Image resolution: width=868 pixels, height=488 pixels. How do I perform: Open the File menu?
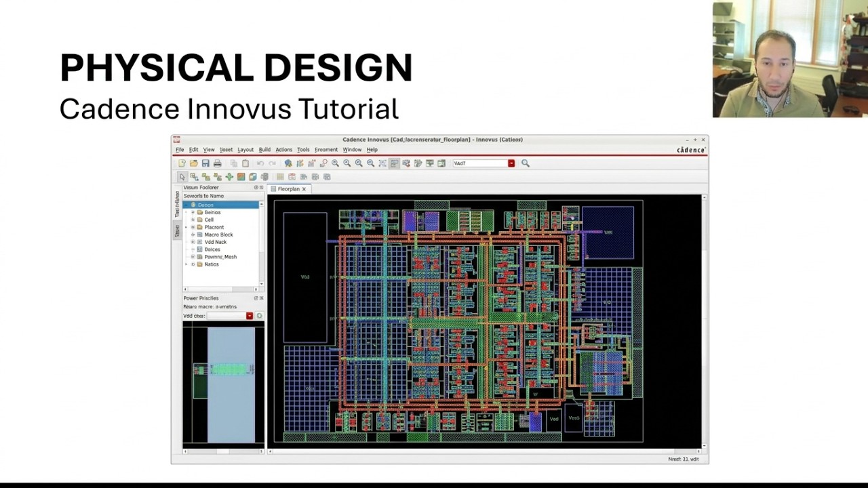pyautogui.click(x=180, y=150)
